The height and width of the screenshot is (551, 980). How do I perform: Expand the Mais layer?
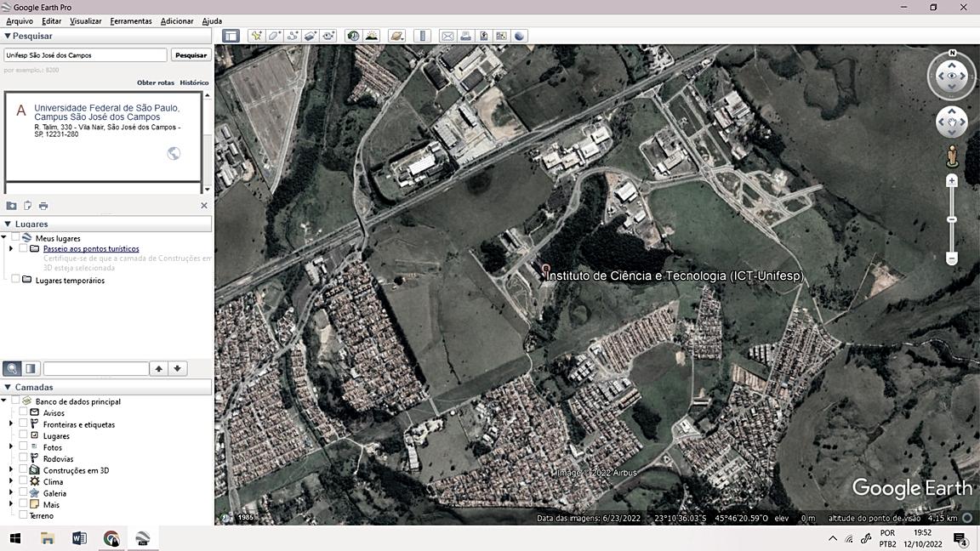click(x=10, y=504)
